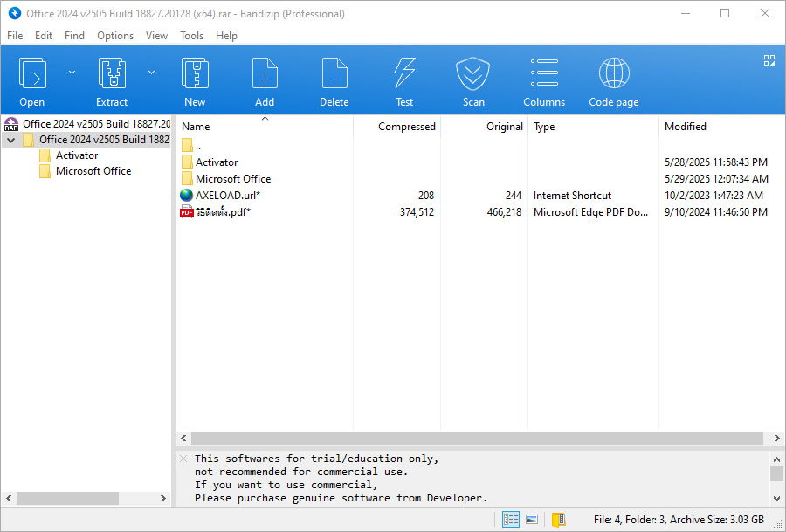Select the .pdf* file name
Screen dimensions: 786x532
223,212
